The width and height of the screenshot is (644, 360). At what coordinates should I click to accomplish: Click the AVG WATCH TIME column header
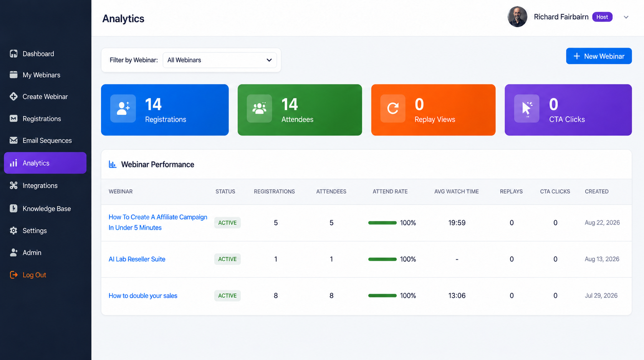tap(456, 192)
